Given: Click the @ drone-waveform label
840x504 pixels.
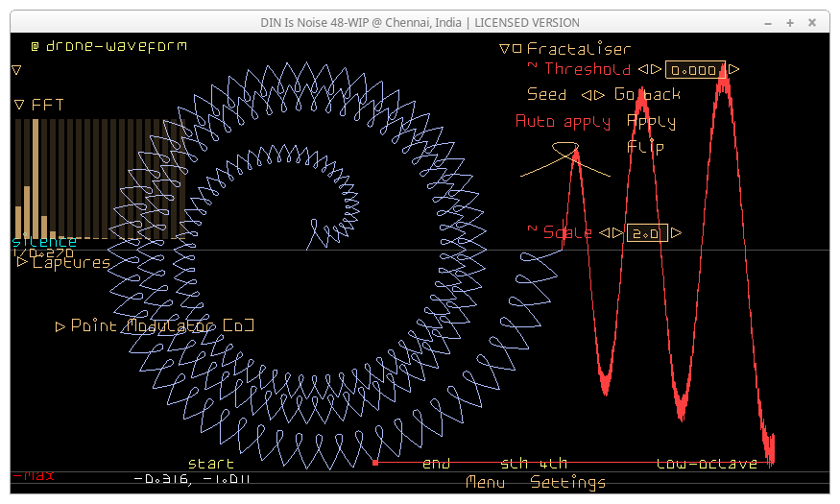Looking at the screenshot, I should point(108,46).
